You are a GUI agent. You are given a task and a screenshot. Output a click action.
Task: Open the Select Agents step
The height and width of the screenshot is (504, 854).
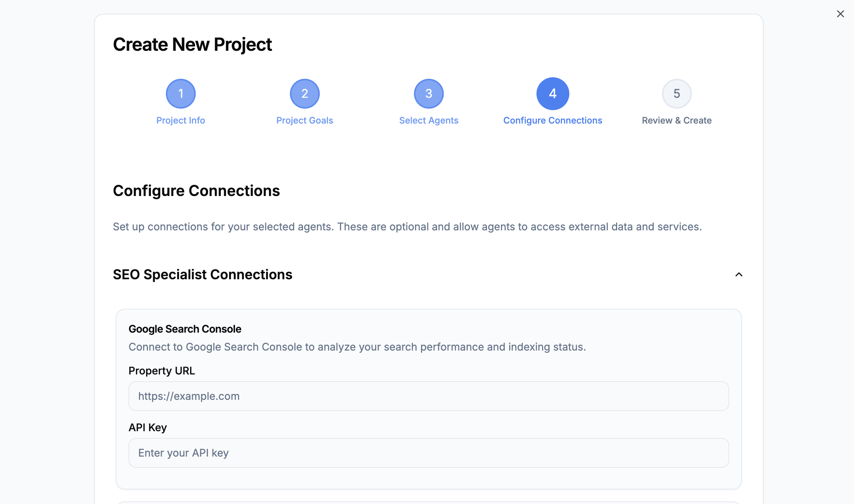(x=428, y=120)
